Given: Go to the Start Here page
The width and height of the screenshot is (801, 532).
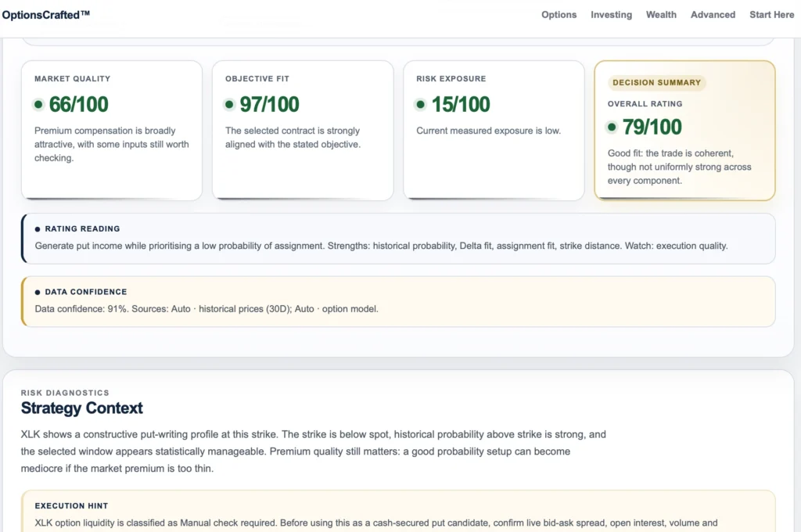Looking at the screenshot, I should click(x=771, y=15).
